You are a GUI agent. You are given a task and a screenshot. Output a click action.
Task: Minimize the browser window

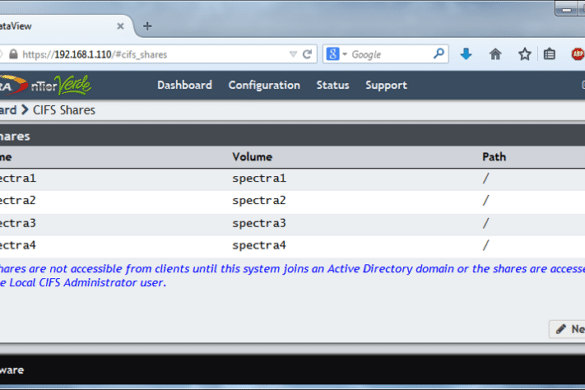(567, 9)
